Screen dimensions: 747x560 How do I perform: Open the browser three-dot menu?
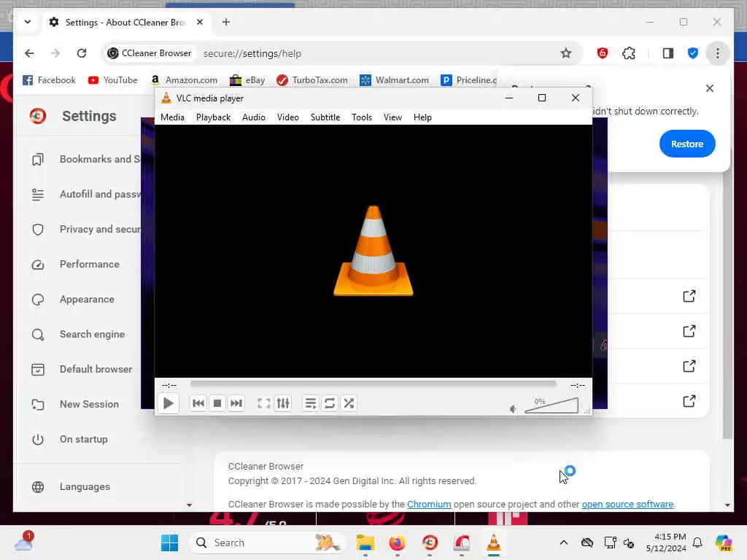pos(718,53)
